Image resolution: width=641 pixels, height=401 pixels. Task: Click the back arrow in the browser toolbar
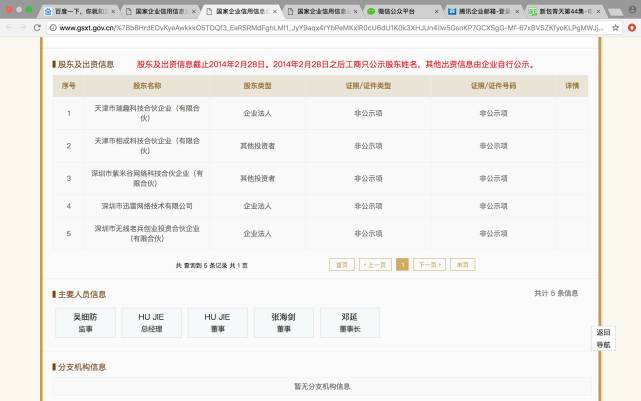click(x=9, y=28)
